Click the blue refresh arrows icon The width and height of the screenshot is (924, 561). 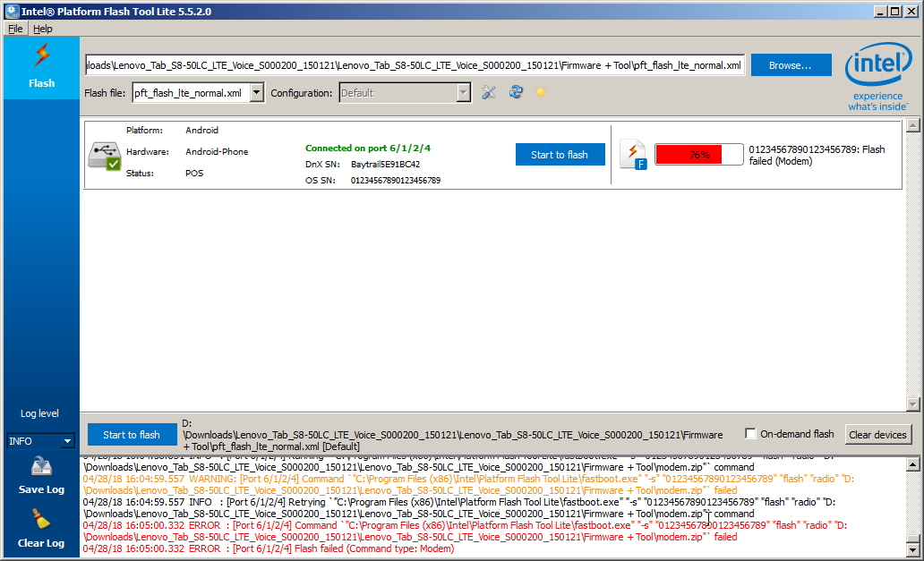tap(516, 92)
